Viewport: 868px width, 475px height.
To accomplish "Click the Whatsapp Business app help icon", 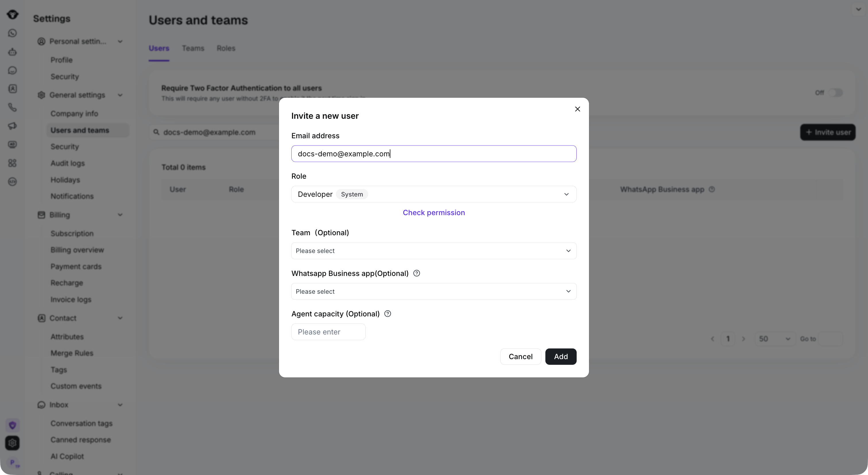I will point(416,273).
